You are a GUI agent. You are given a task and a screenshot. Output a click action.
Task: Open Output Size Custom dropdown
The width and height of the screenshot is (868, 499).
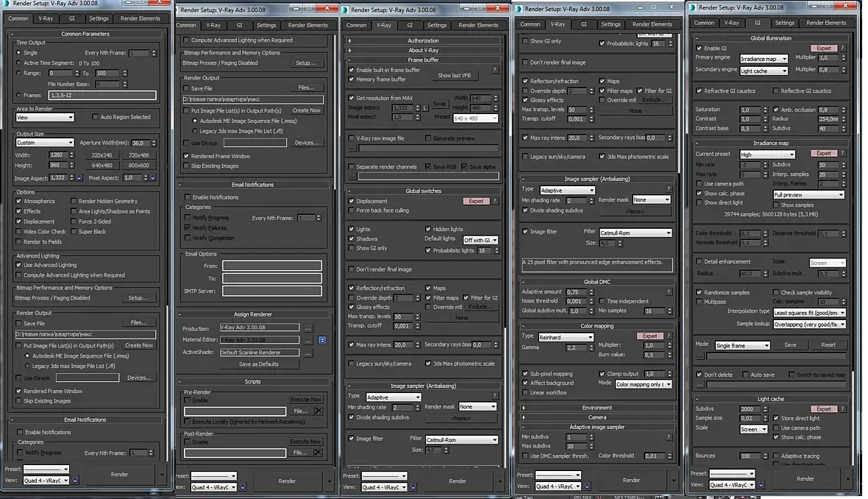tap(45, 143)
